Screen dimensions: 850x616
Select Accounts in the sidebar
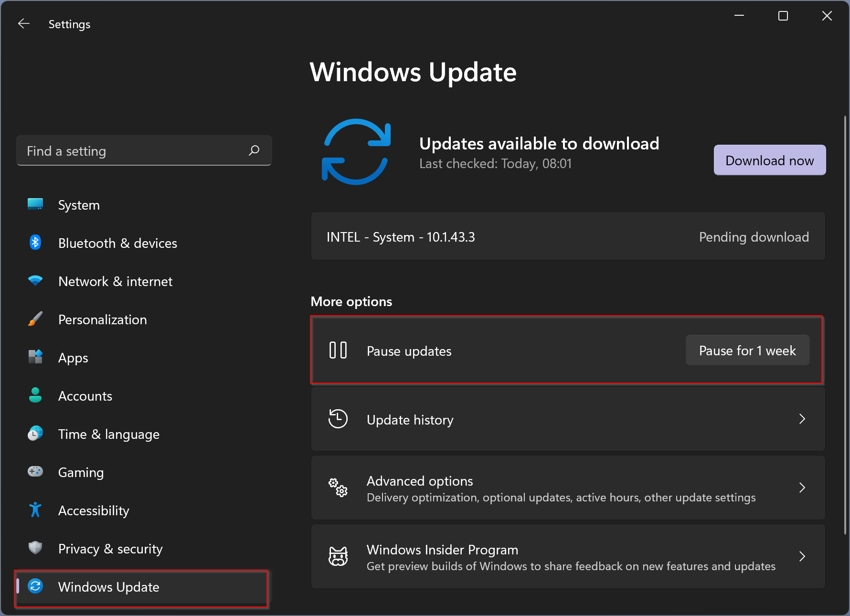coord(143,396)
